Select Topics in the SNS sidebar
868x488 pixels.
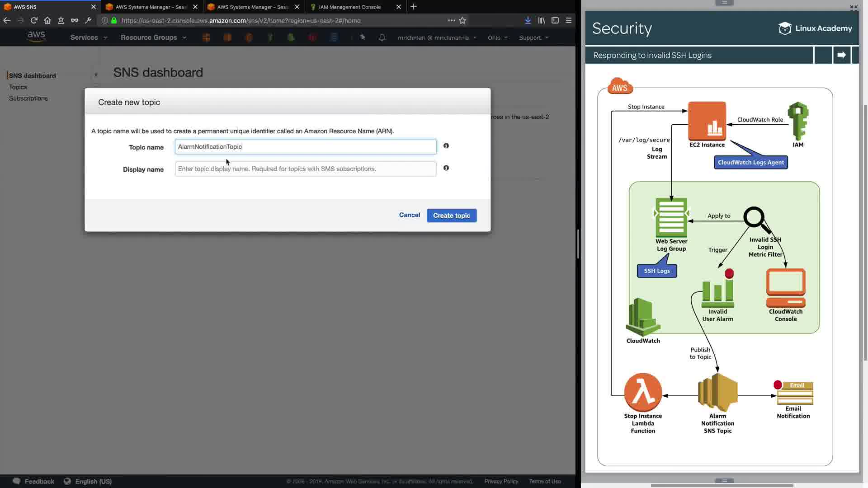point(18,87)
